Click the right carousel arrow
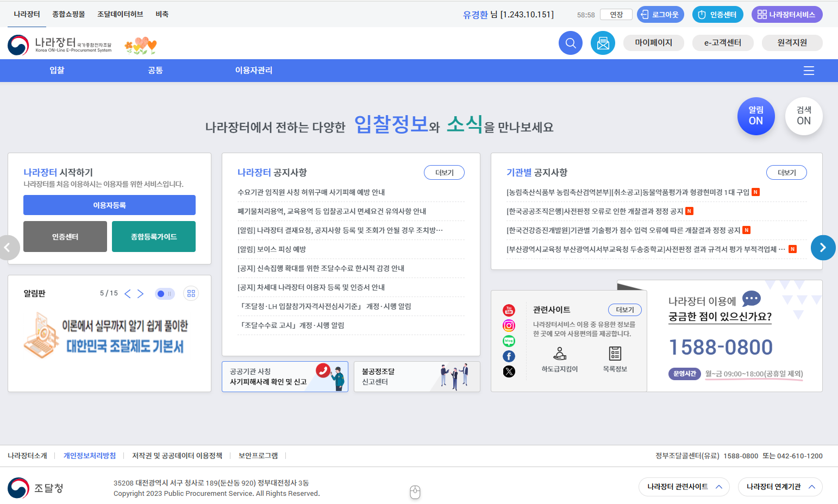 point(823,248)
